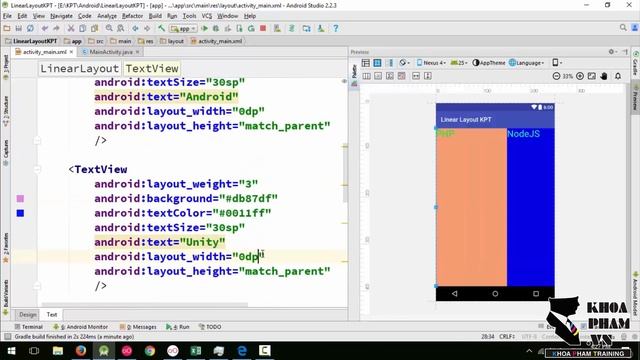Image resolution: width=640 pixels, height=360 pixels.
Task: Open the layout variants phone dropdown
Action: tap(557, 63)
